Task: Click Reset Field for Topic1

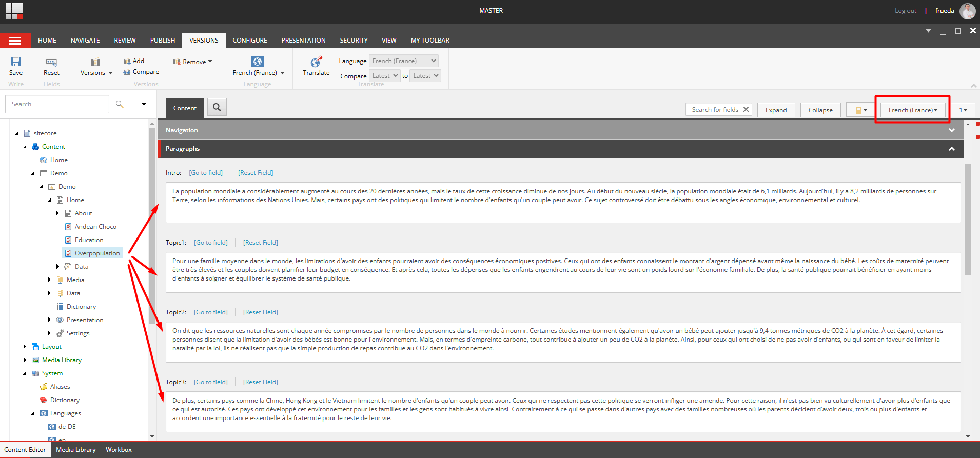Action: pyautogui.click(x=261, y=243)
